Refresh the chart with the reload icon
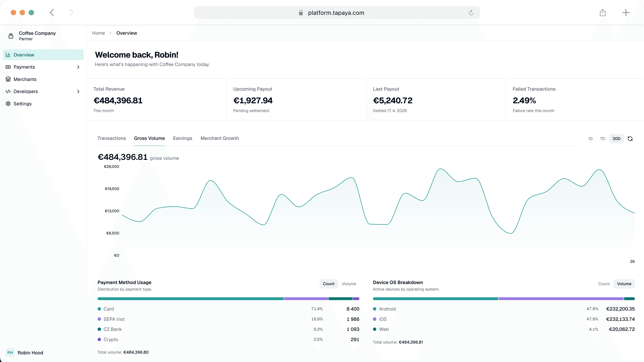 click(x=630, y=138)
